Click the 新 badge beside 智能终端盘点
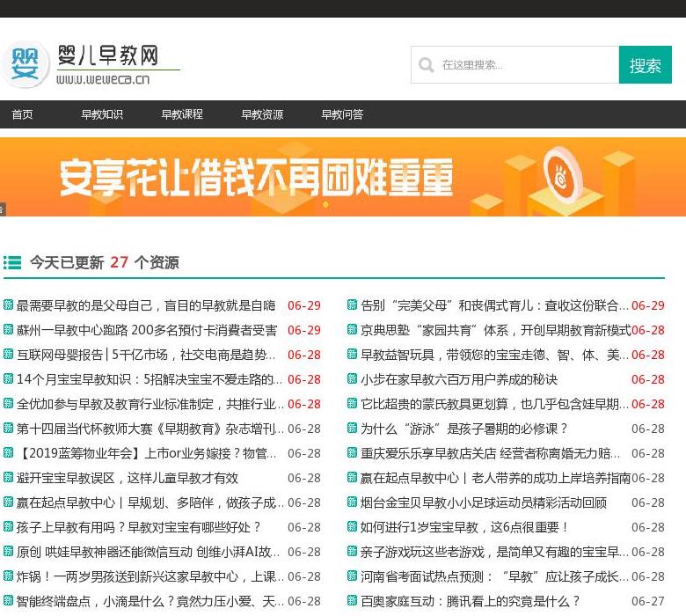The height and width of the screenshot is (616, 686). [x=8, y=600]
